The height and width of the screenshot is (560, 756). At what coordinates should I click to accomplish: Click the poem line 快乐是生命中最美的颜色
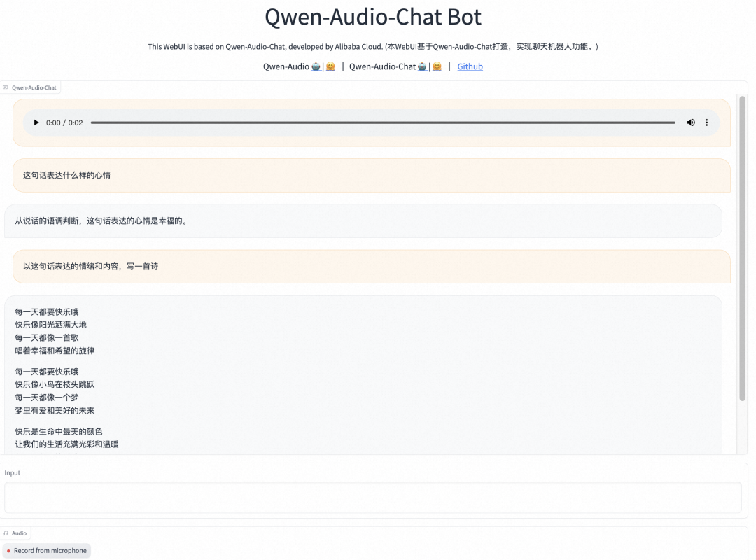click(x=58, y=431)
